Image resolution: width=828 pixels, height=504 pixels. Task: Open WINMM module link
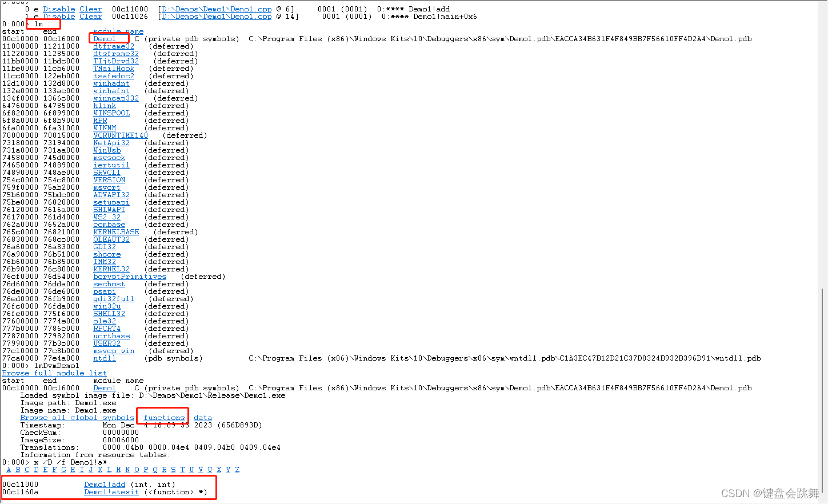105,128
